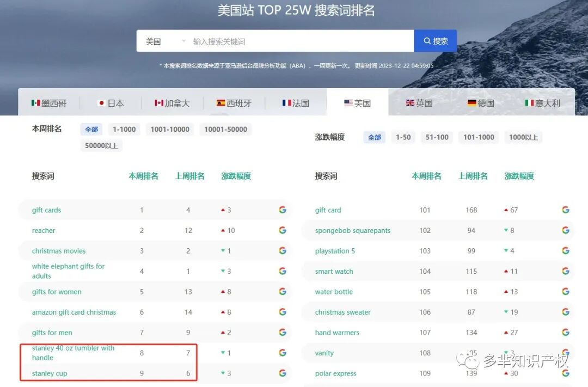The width and height of the screenshot is (588, 387).
Task: Click the G icon beside 'vanity'
Action: (x=565, y=353)
